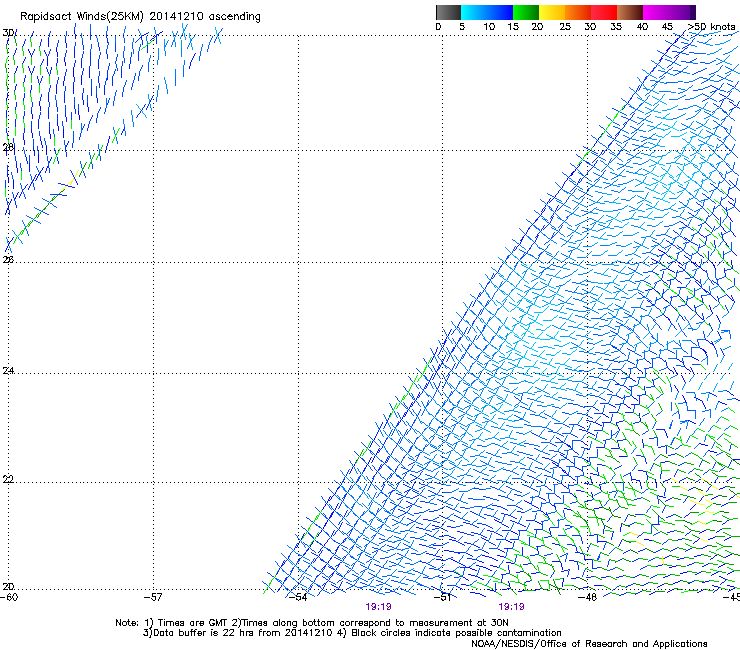This screenshot has width=740, height=650.
Task: Click the latitude axis label '24'
Action: (x=8, y=371)
